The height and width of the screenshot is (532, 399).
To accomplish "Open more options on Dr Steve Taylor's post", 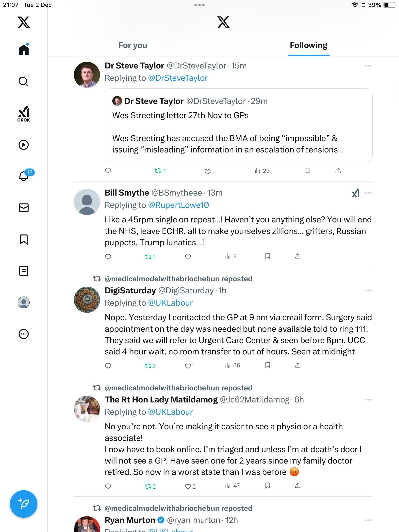I will pos(368,66).
